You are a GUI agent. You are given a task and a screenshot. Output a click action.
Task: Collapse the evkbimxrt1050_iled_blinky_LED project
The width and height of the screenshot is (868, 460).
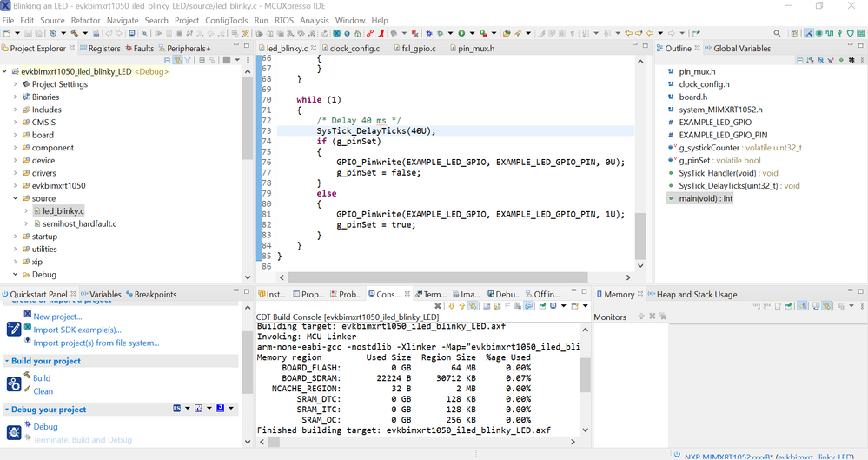pos(5,71)
